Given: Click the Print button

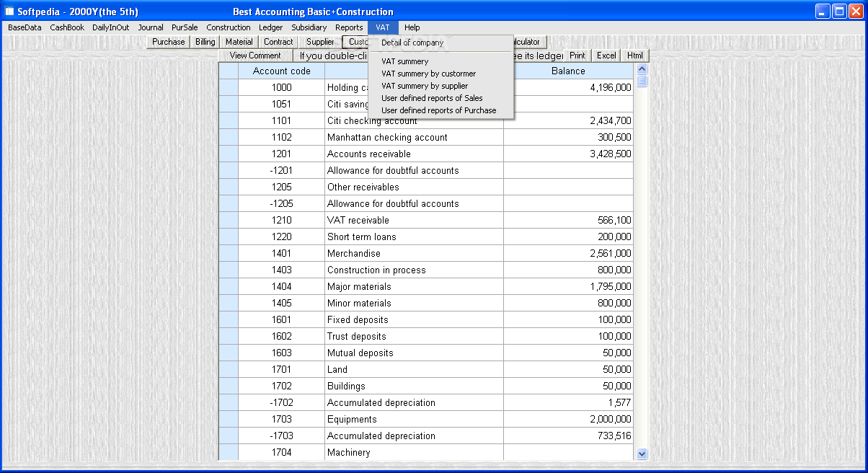Looking at the screenshot, I should [x=577, y=56].
